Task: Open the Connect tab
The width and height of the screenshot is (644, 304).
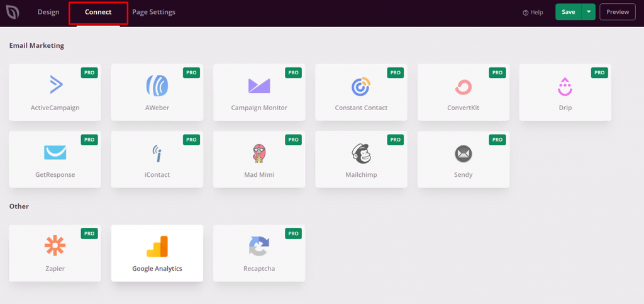Action: pyautogui.click(x=98, y=13)
